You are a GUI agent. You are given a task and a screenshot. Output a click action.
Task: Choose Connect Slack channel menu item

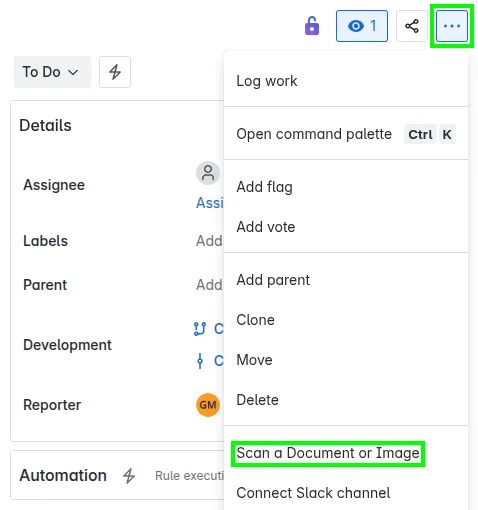tap(346, 493)
